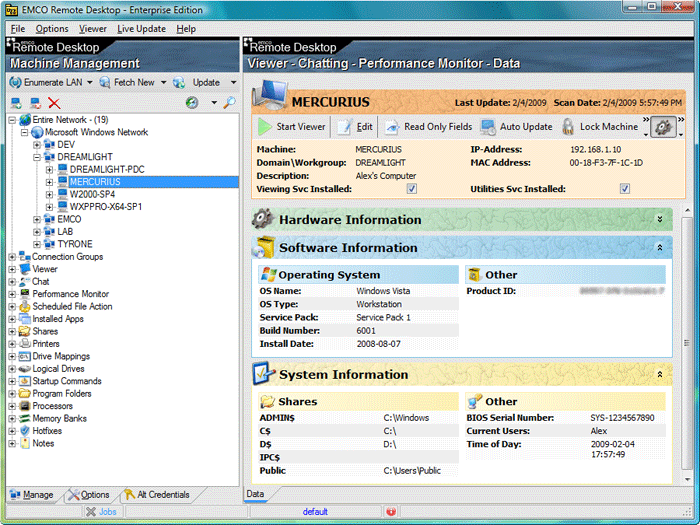Collapse the Software Information section
Image resolution: width=700 pixels, height=525 pixels.
[x=660, y=247]
